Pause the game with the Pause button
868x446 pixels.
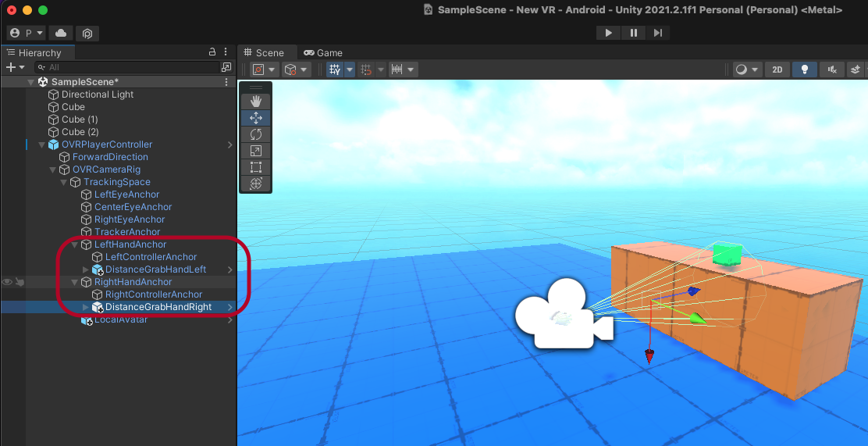tap(633, 33)
